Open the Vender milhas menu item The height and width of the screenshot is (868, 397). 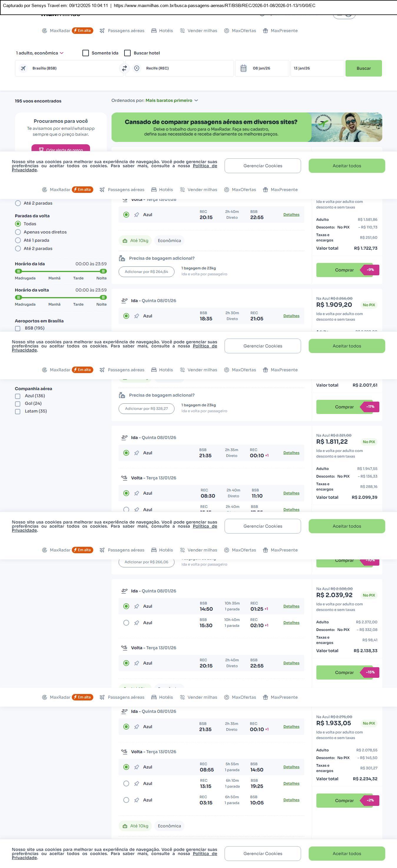[199, 31]
